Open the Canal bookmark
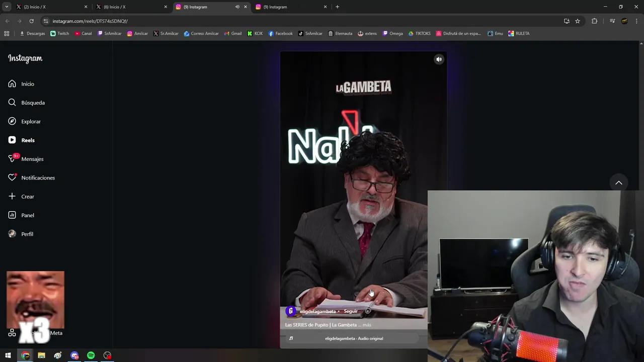The image size is (644, 362). coord(84,34)
